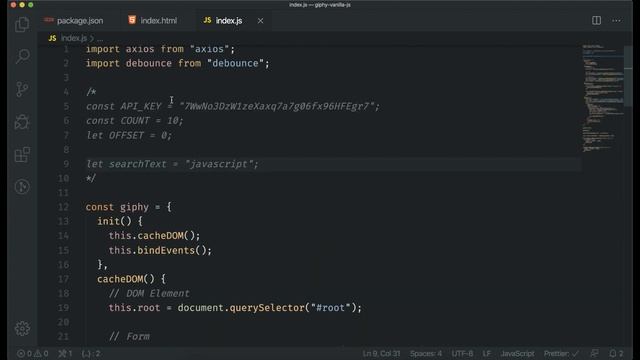640x360 pixels.
Task: Close the index.js tab
Action: pyautogui.click(x=260, y=20)
